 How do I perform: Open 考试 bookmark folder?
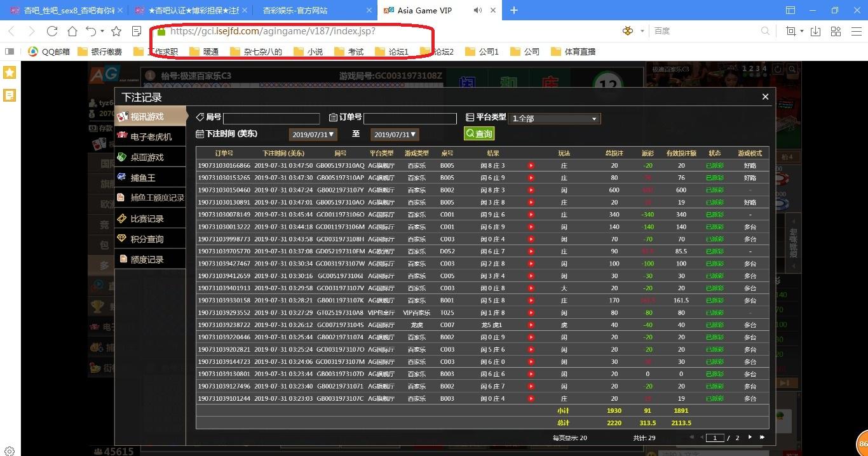(349, 51)
